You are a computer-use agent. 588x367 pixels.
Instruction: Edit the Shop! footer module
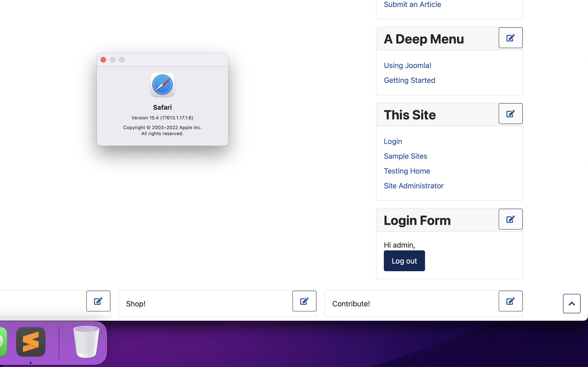[x=304, y=301]
